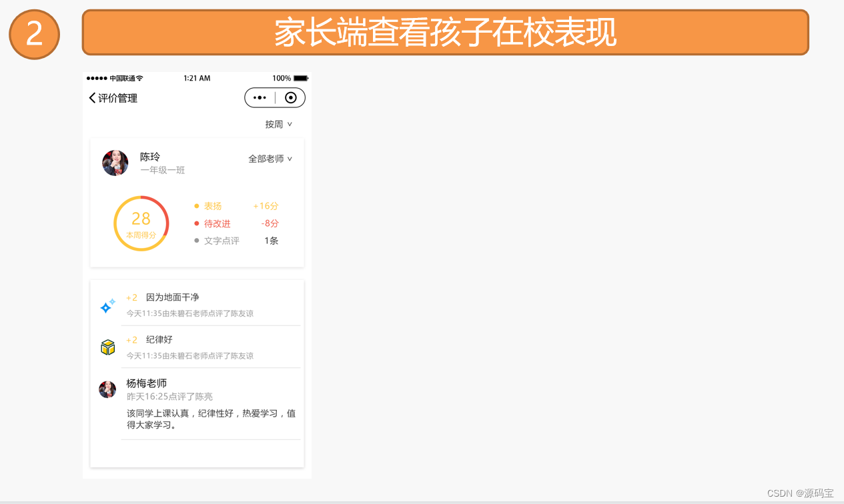Image resolution: width=844 pixels, height=504 pixels.
Task: Tap the timestamp 昨天16:25点评了陈亮
Action: coord(170,397)
